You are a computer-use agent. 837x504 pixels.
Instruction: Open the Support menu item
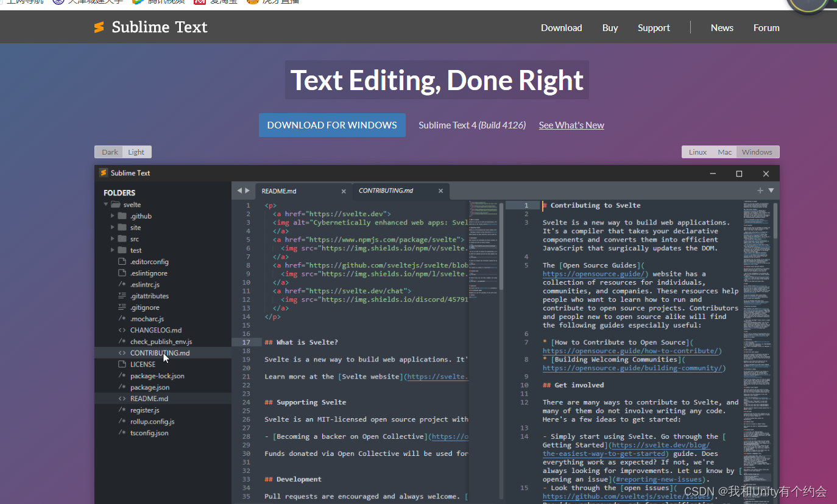pos(654,27)
